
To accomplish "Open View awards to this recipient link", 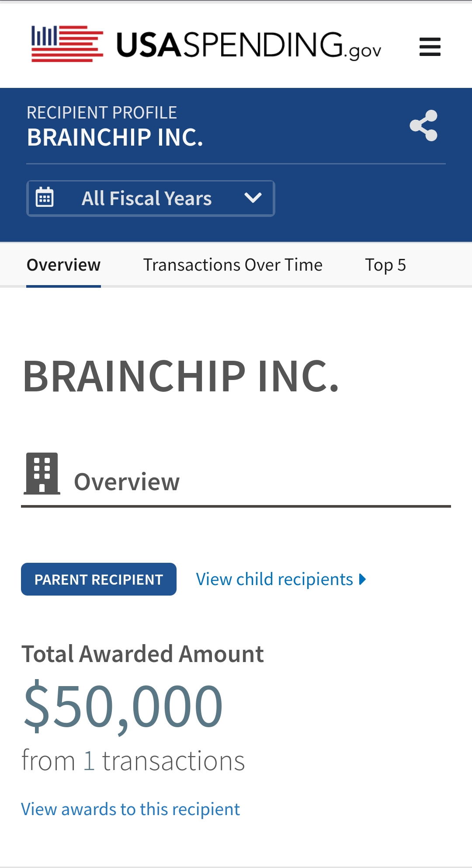I will click(x=131, y=809).
